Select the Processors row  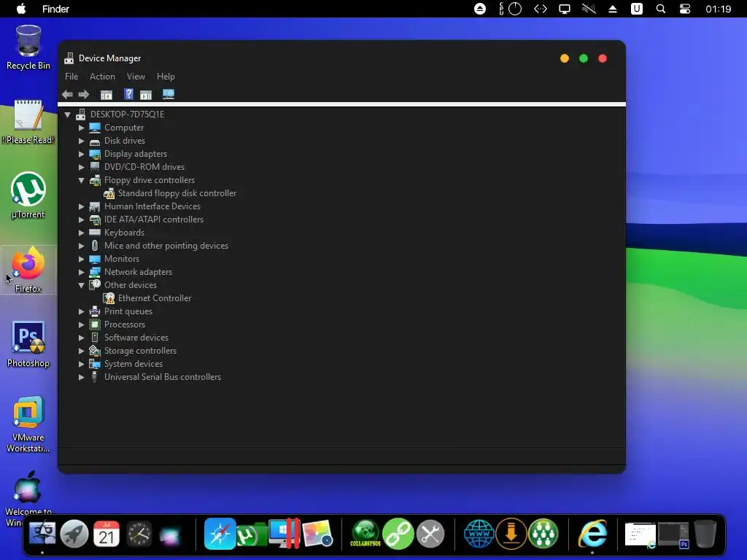pos(125,324)
